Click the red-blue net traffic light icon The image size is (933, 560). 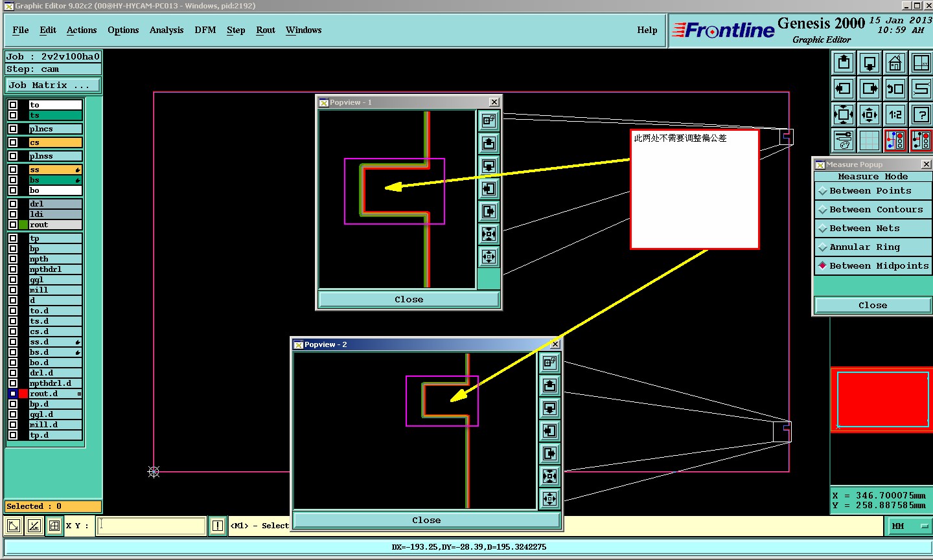(895, 140)
